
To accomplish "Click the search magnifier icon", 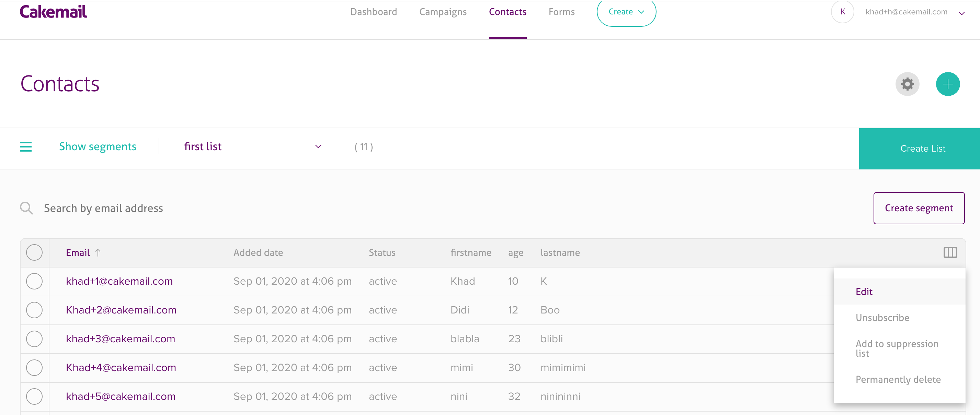I will click(26, 208).
